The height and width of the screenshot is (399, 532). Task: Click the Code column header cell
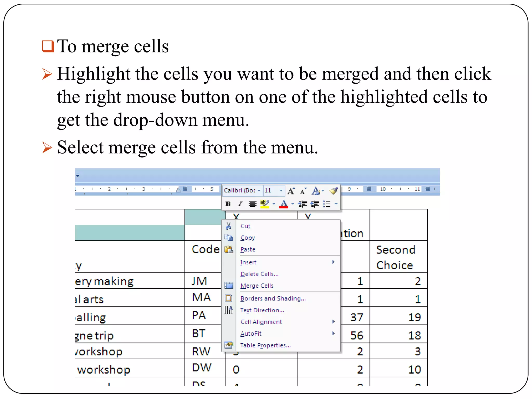(205, 257)
